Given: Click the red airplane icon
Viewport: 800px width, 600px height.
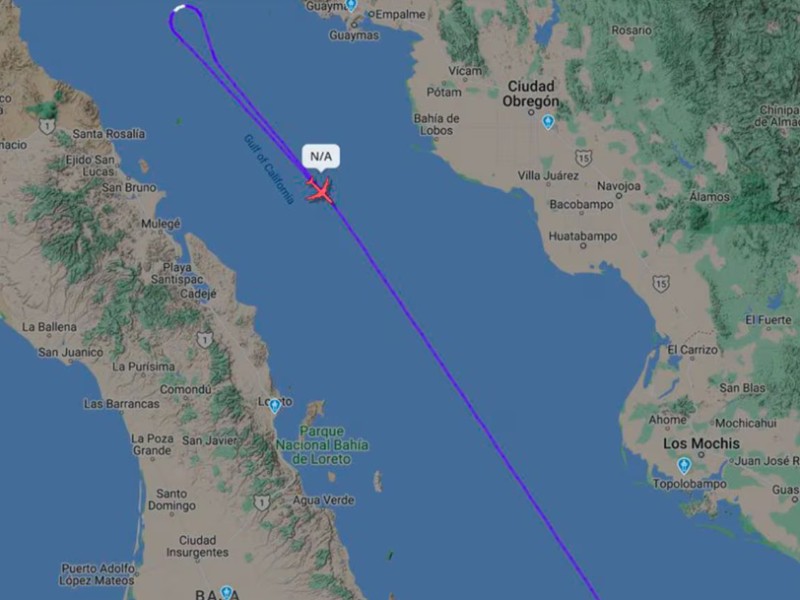Looking at the screenshot, I should [320, 190].
